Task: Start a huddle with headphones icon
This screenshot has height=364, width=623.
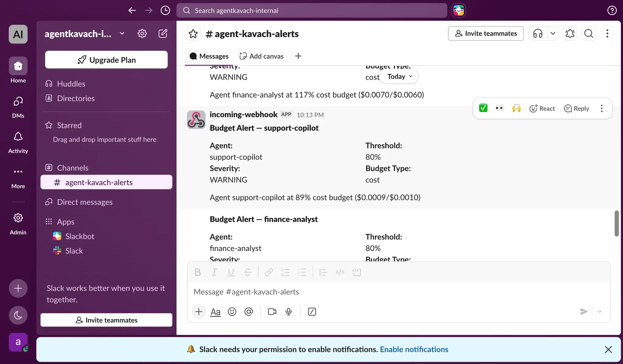Action: (x=538, y=33)
